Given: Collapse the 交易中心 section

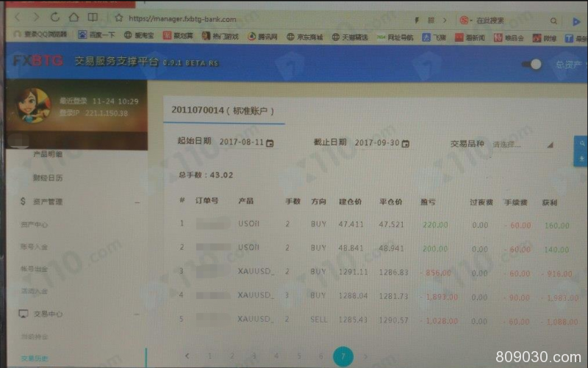Looking at the screenshot, I should [x=137, y=314].
